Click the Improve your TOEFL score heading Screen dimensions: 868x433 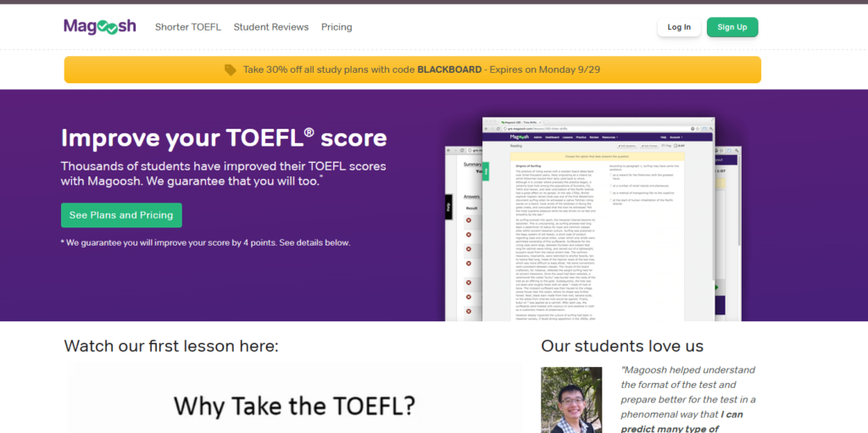224,138
